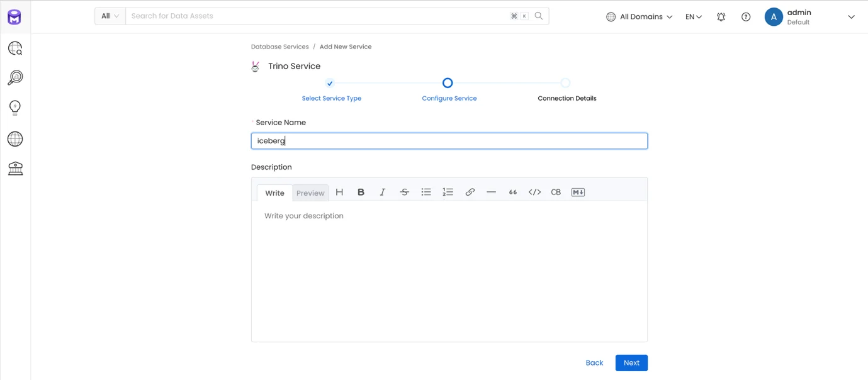This screenshot has height=380, width=868.
Task: Toggle strikethrough text formatting
Action: tap(404, 192)
